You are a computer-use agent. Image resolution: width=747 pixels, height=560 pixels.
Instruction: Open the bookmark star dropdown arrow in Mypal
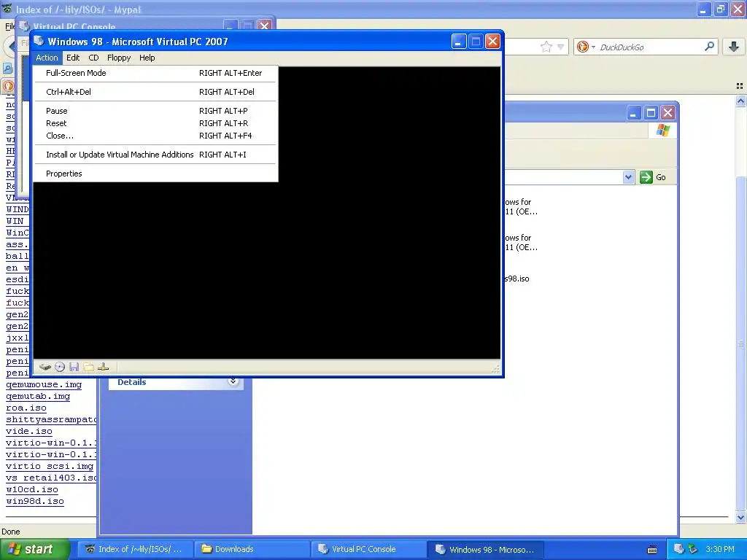561,47
